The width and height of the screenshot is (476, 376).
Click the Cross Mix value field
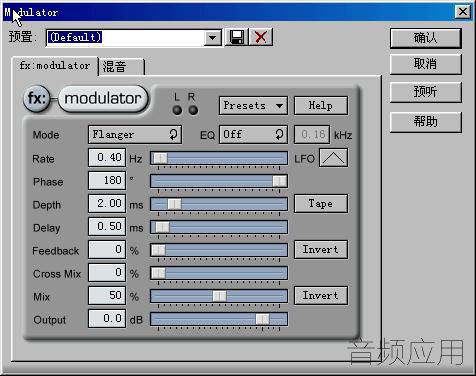107,272
